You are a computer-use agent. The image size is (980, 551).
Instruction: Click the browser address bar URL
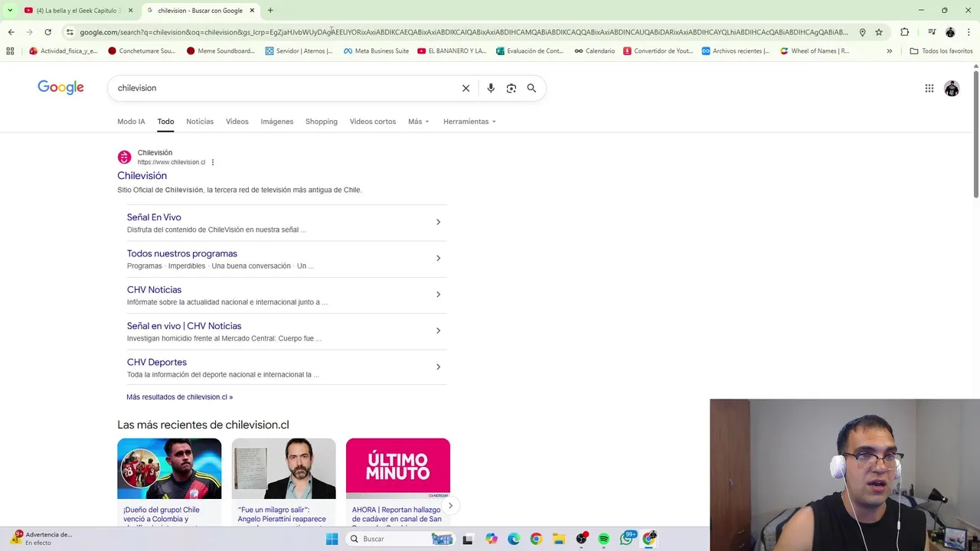click(463, 32)
